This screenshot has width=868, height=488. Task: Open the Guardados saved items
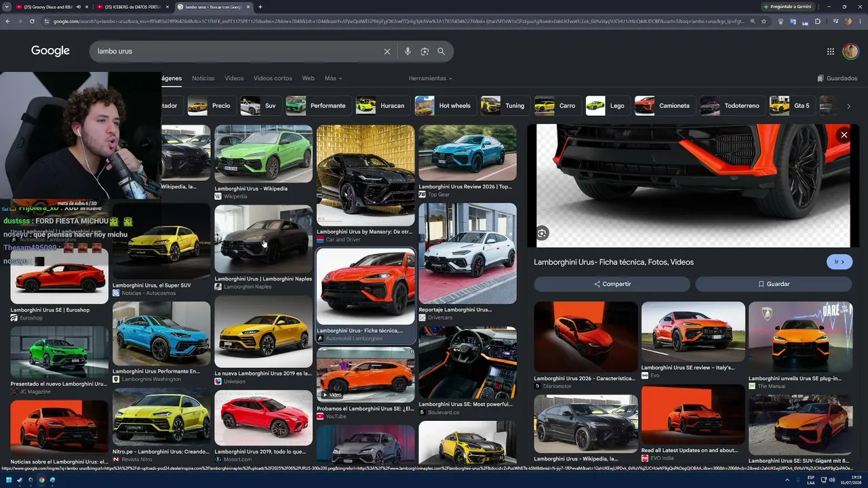837,78
